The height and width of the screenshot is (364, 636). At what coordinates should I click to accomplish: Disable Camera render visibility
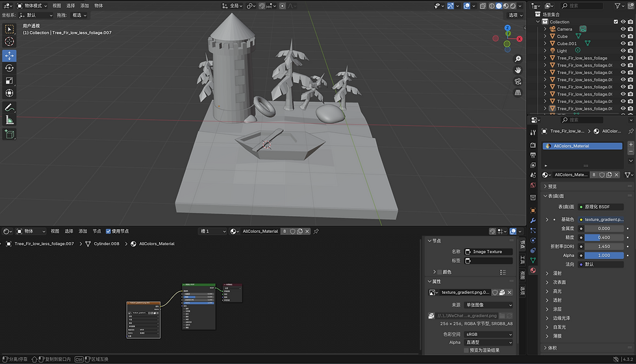(630, 29)
